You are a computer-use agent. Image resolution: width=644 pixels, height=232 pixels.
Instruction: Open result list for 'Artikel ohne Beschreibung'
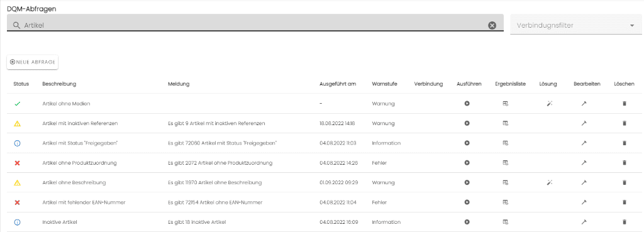[506, 182]
